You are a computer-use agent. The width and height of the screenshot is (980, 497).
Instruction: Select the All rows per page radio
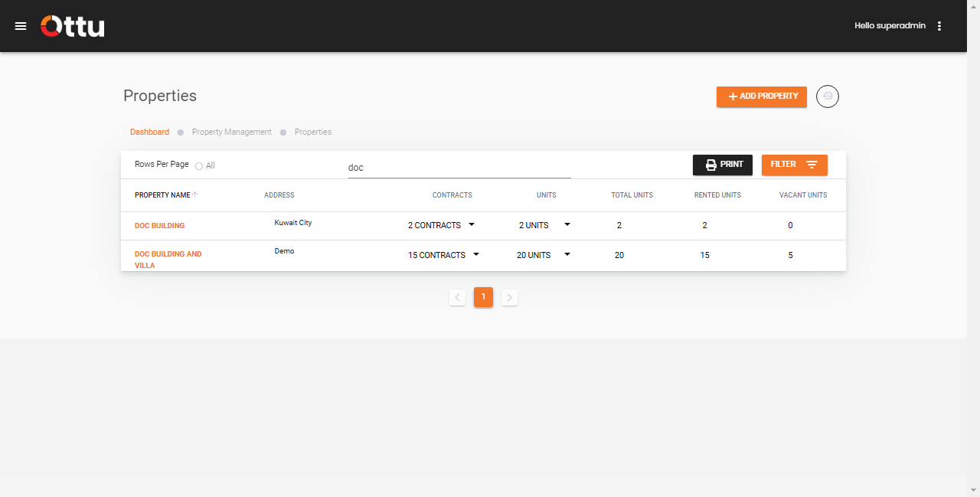click(x=199, y=166)
